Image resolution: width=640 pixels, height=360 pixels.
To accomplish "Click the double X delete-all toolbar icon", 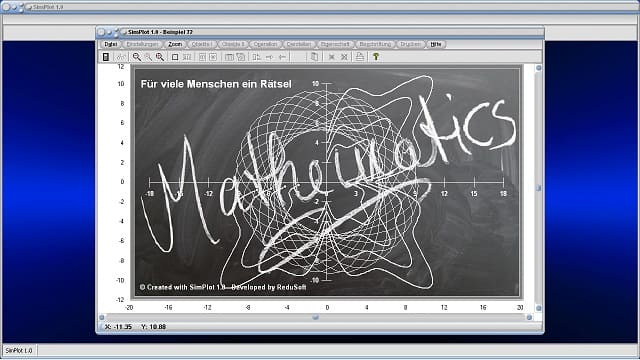I will pyautogui.click(x=344, y=57).
